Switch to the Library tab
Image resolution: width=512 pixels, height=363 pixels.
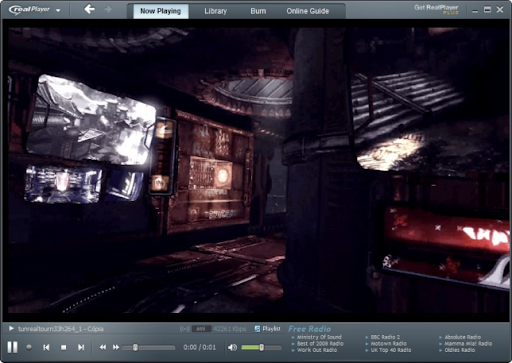point(216,11)
